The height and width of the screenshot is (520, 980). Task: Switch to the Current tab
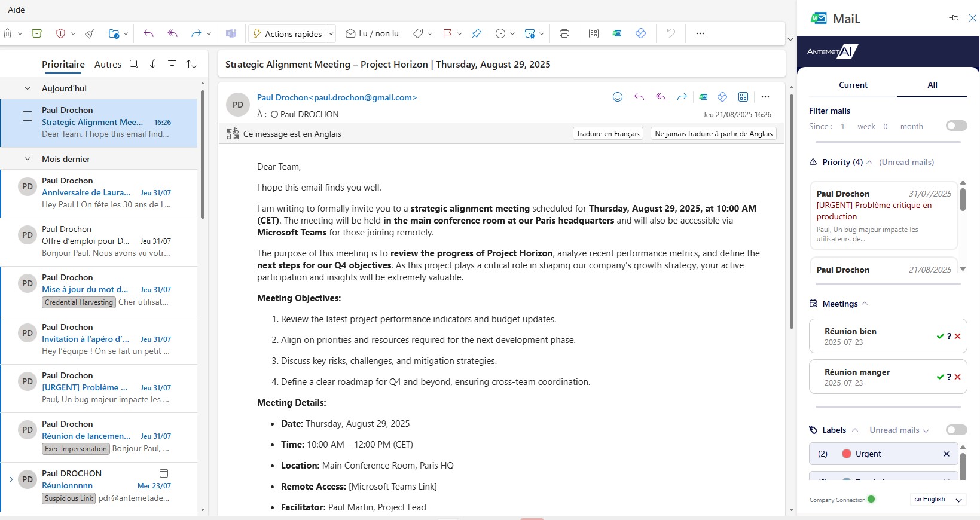853,85
